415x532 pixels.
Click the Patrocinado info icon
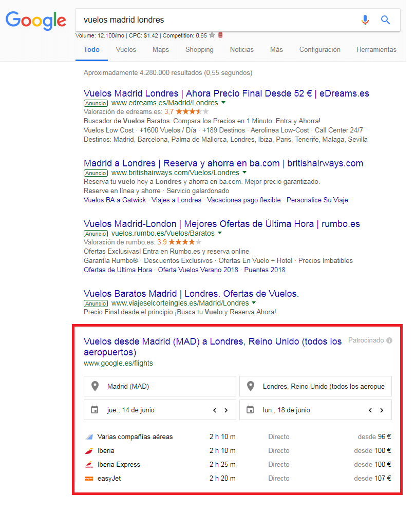[389, 340]
